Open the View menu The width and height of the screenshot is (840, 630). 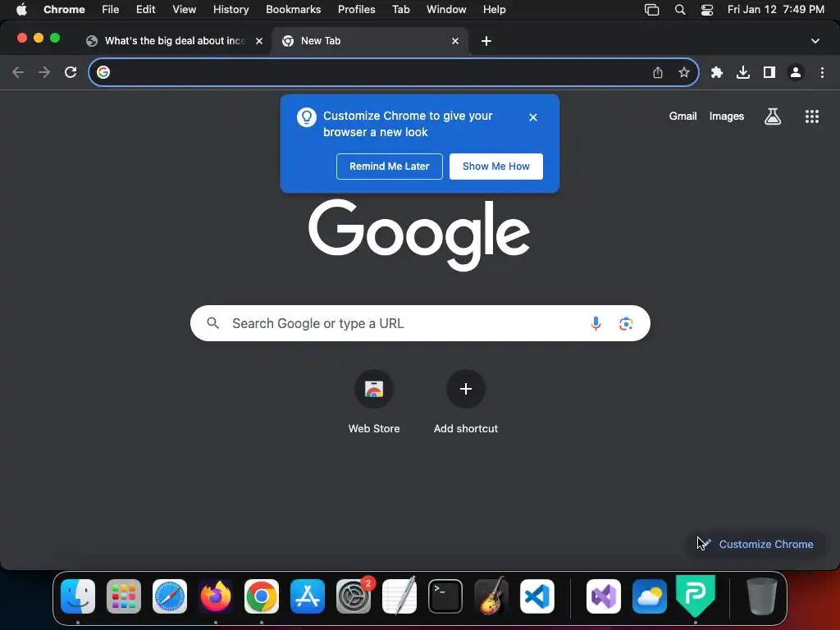pyautogui.click(x=184, y=10)
